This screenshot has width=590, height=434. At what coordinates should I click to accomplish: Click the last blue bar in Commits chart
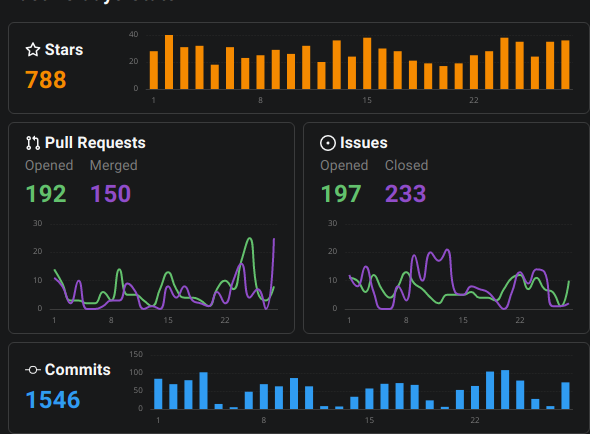point(565,396)
